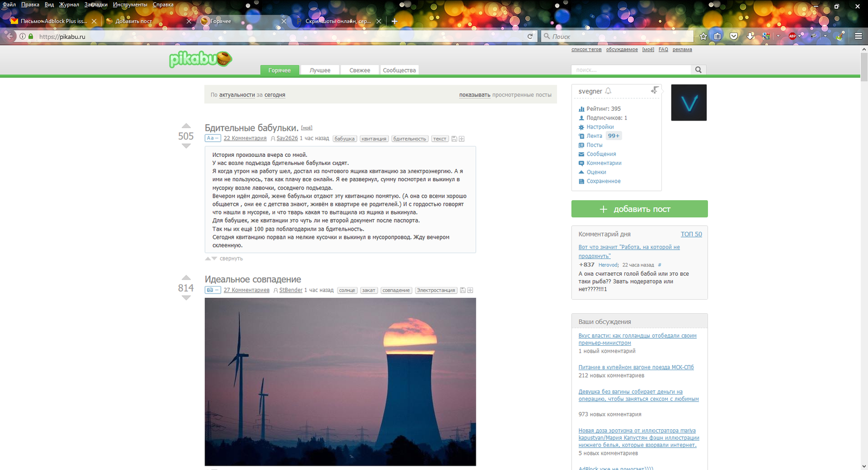Upvote the Идеальное совпадение post
The height and width of the screenshot is (470, 868).
pyautogui.click(x=186, y=278)
